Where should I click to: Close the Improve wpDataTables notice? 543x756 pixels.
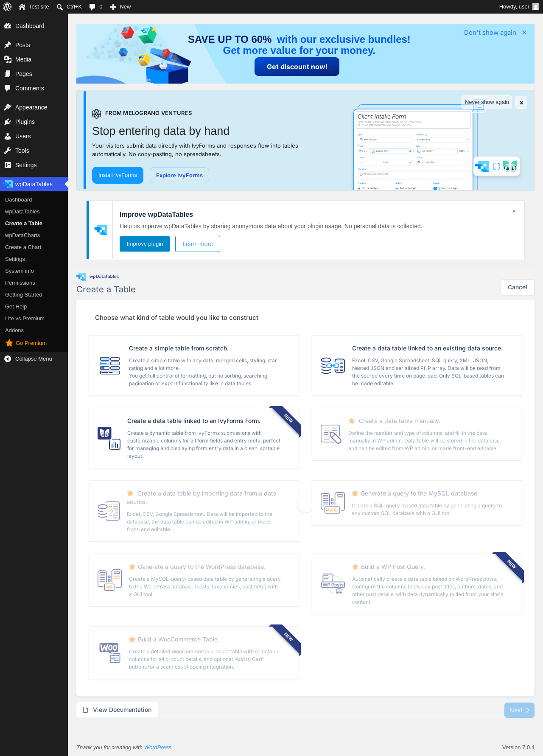(x=514, y=211)
